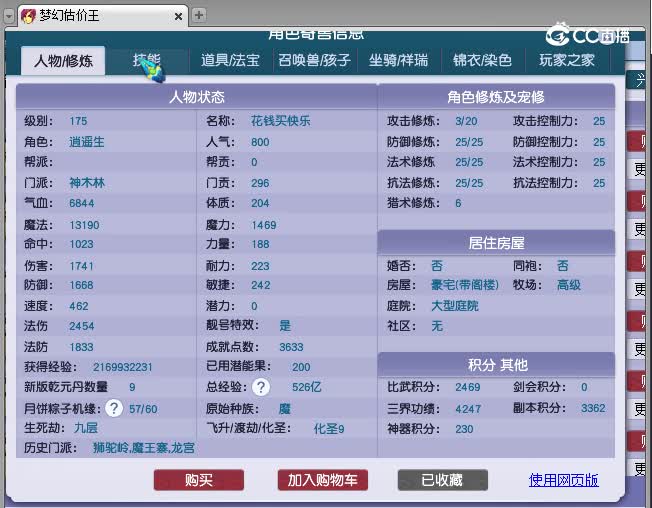This screenshot has height=508, width=652.
Task: Click 神器积分 value 230
Action: point(464,429)
